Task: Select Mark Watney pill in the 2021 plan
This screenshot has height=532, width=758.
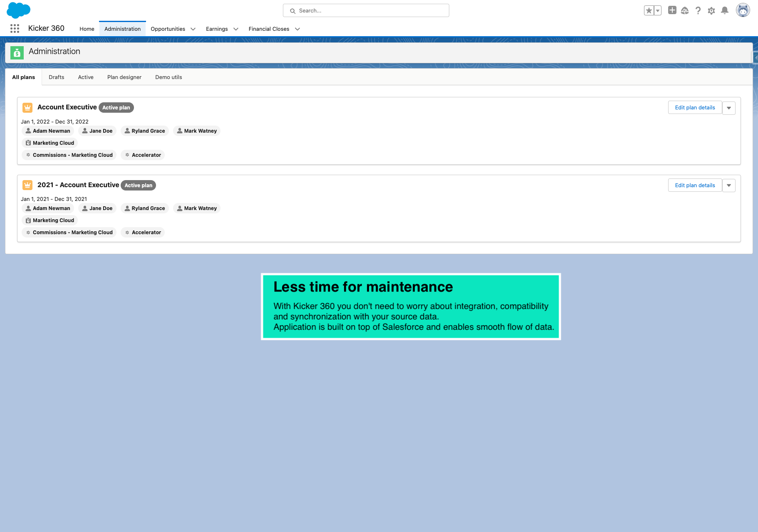Action: [x=197, y=208]
